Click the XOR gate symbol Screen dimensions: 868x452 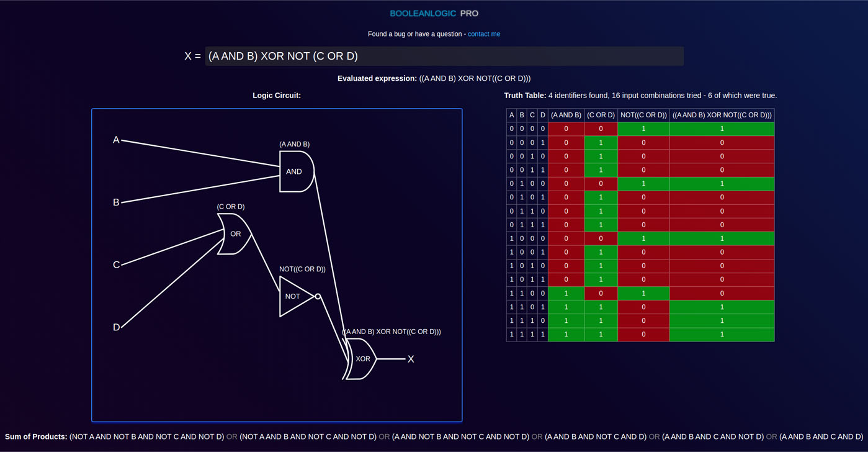(362, 359)
